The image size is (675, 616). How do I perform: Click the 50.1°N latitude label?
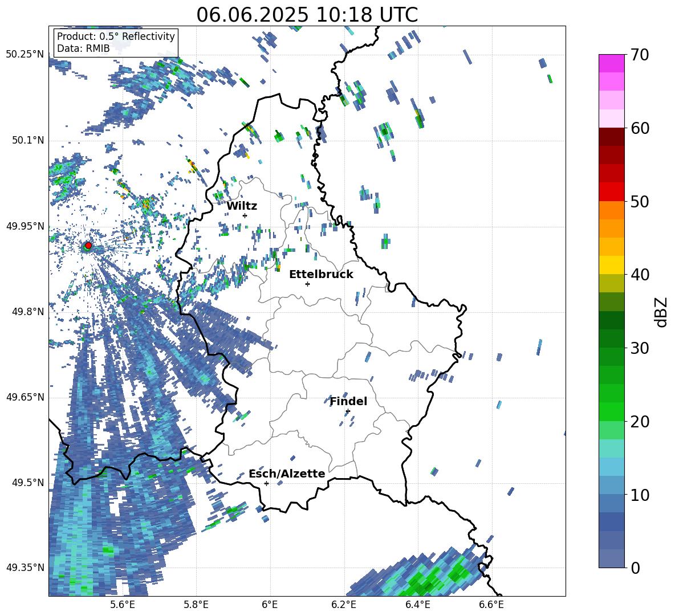point(28,141)
